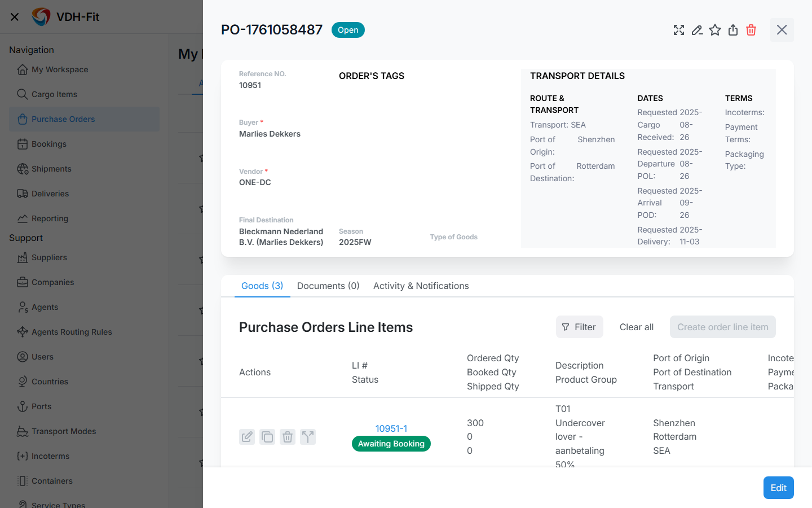Open the Filter panel with funnel icon
Image resolution: width=812 pixels, height=508 pixels.
coord(579,327)
